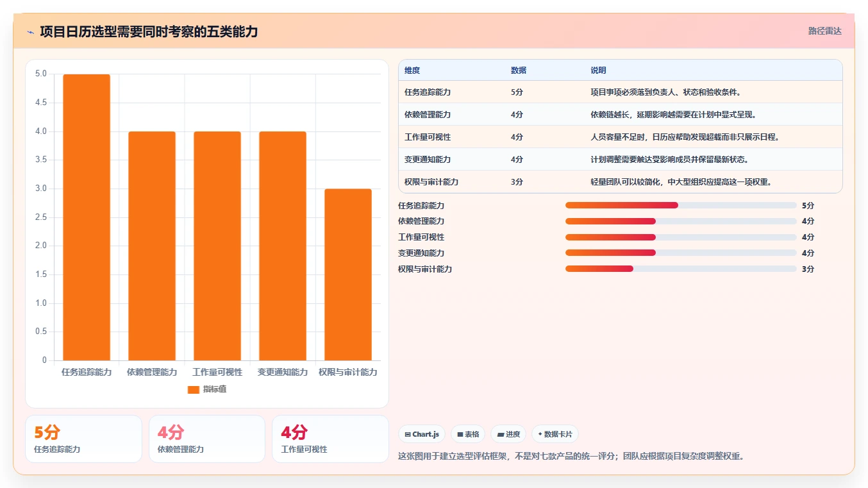
Task: Click the page title 项目日历选型需要同时考察的五类能力
Action: 149,31
